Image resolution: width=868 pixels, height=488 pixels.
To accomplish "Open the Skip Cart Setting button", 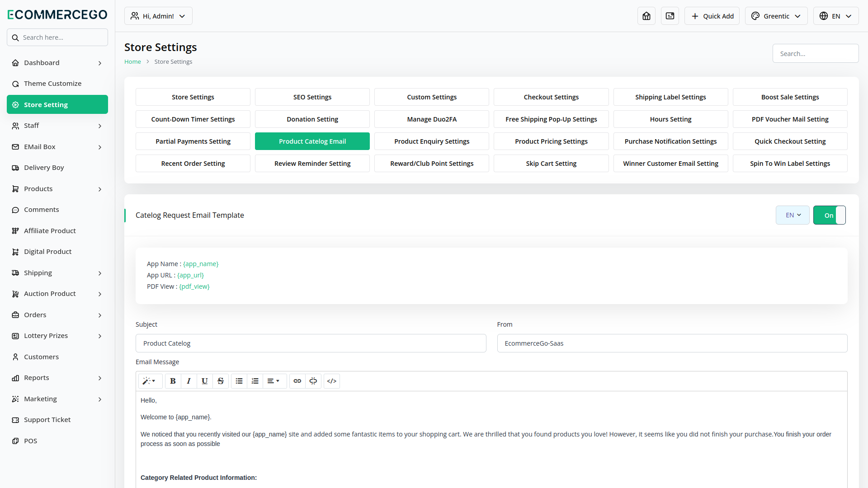I will pos(551,164).
